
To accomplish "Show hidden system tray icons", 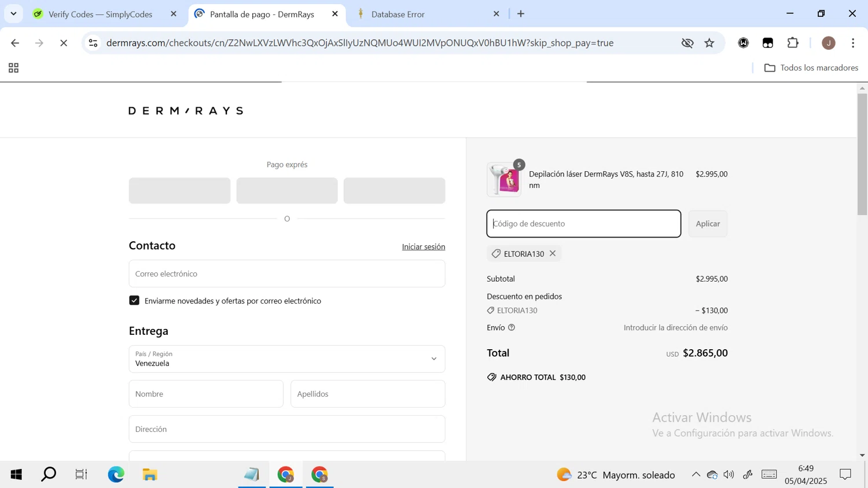I will (x=696, y=475).
